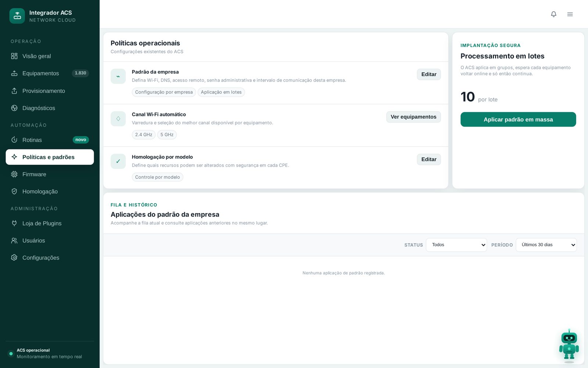This screenshot has width=588, height=368.
Task: Open Diagnósticos section
Action: [50, 108]
